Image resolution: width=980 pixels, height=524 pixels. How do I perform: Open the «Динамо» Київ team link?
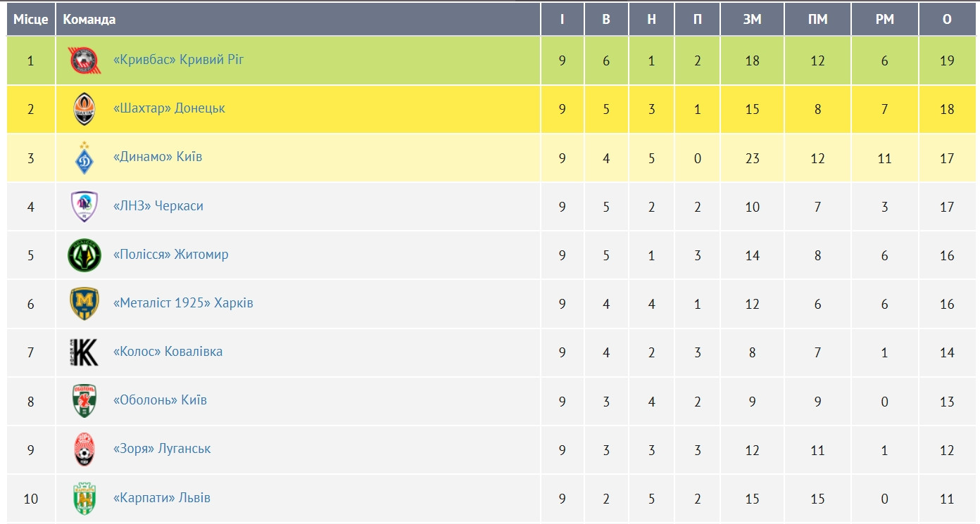158,157
